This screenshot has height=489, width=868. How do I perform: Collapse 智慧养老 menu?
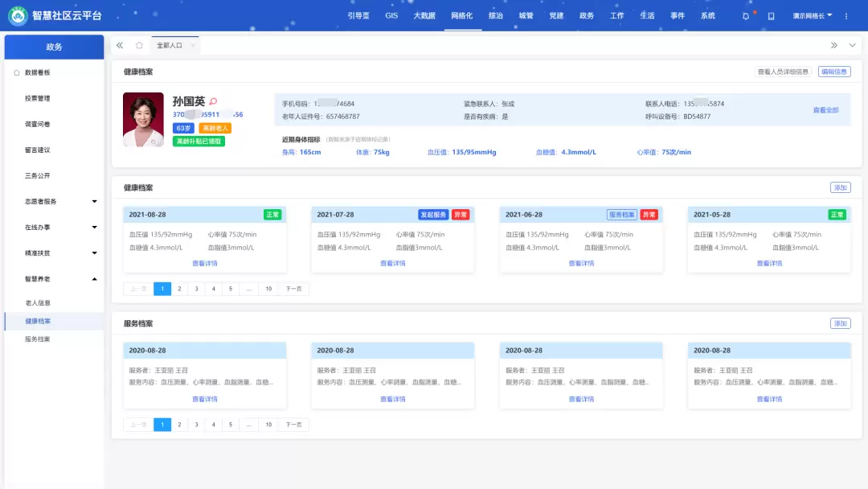(x=94, y=279)
